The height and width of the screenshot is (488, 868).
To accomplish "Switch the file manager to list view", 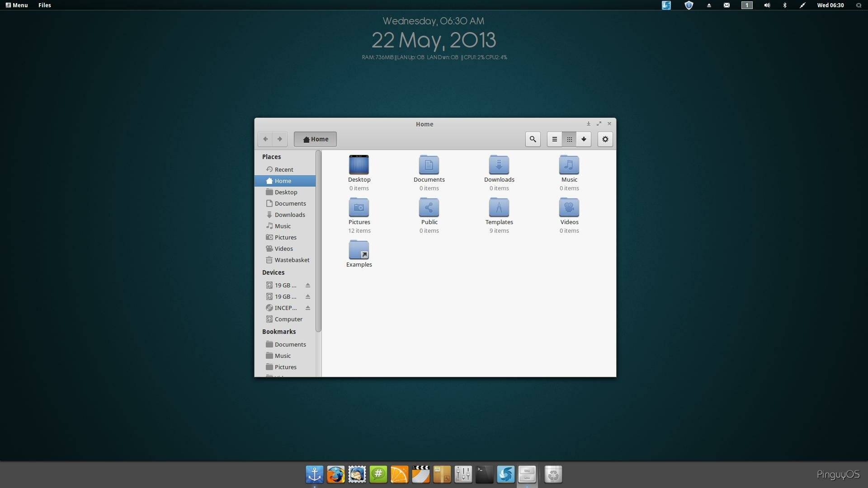I will point(554,139).
